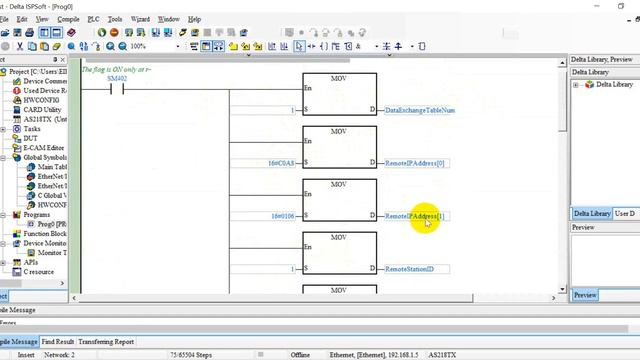The image size is (640, 360).
Task: Click the HWCONFIG tree icon
Action: click(17, 100)
